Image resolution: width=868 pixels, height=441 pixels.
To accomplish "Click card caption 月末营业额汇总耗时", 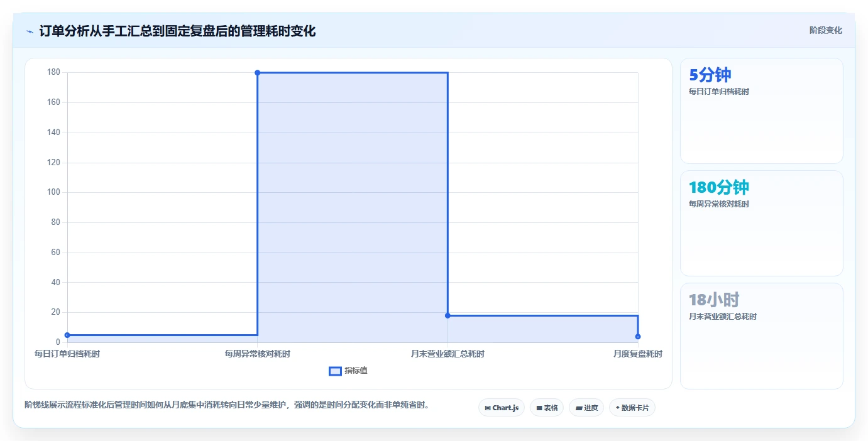I will (723, 317).
